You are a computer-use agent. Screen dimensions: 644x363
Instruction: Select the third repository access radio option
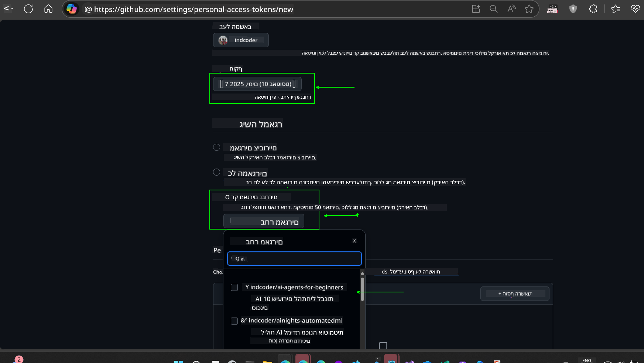pos(227,197)
